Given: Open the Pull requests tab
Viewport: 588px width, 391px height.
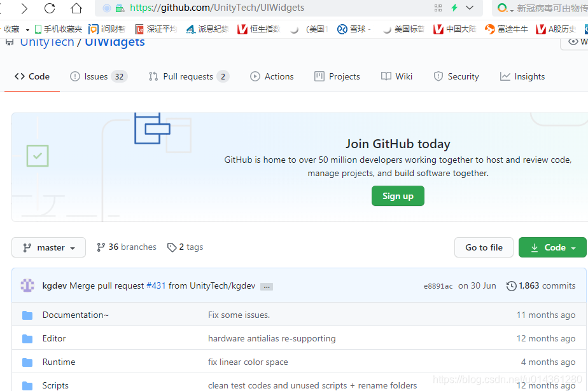Looking at the screenshot, I should pos(188,76).
